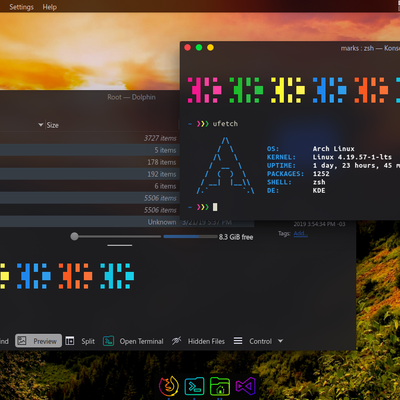Screen dimensions: 400x400
Task: Launch Visual Studio from the dock
Action: (x=245, y=386)
